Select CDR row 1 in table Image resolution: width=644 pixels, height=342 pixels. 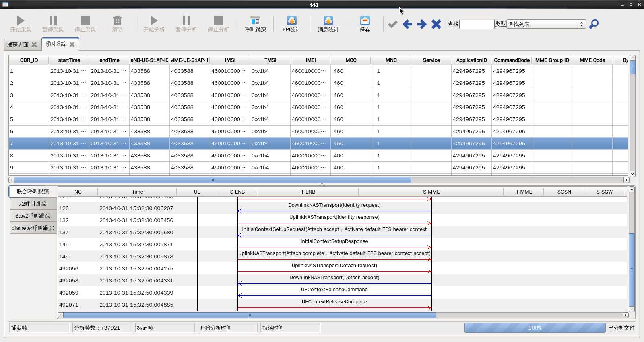coord(318,71)
